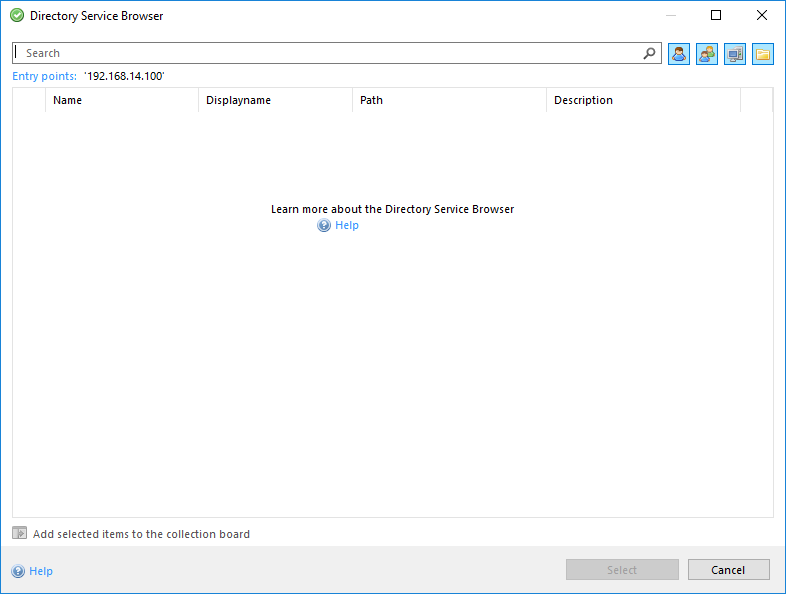Toggle the folder containers filter icon
Viewport: 786px width, 594px height.
click(763, 54)
